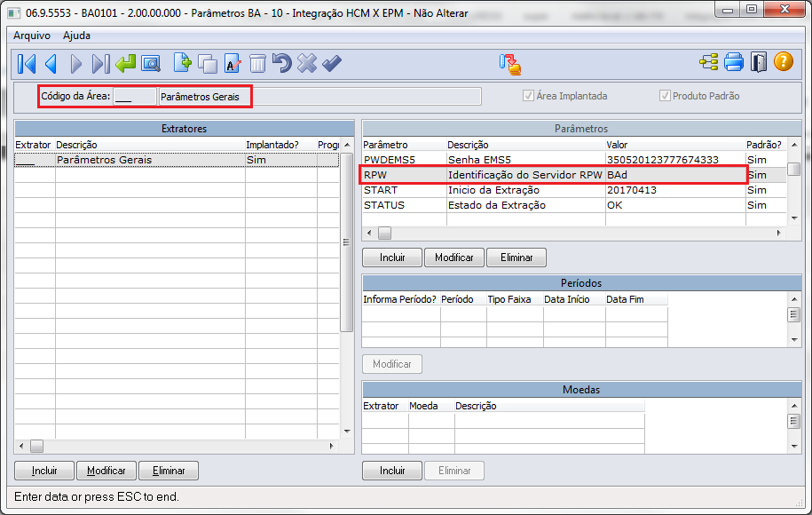Viewport: 812px width, 515px height.
Task: Open the search magnifier icon
Action: coord(151,64)
